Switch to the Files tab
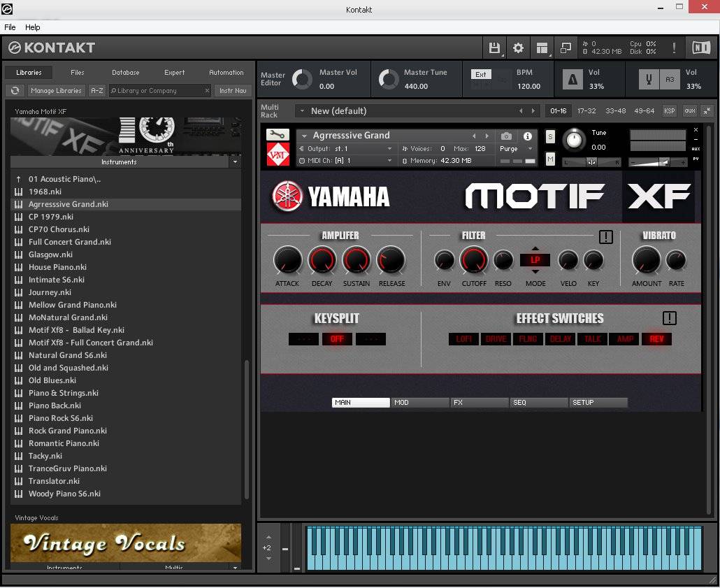The height and width of the screenshot is (588, 720). 77,72
